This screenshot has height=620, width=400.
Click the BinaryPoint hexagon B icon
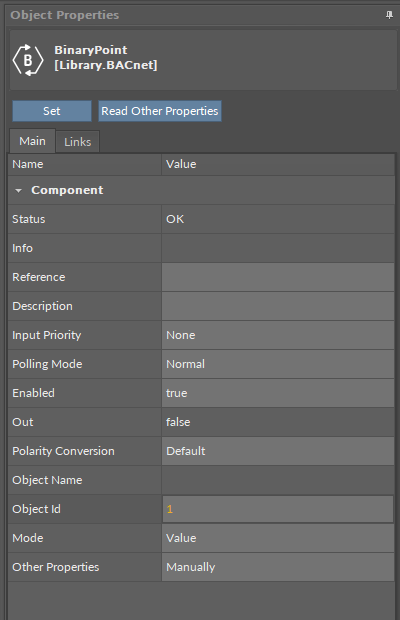pos(28,60)
